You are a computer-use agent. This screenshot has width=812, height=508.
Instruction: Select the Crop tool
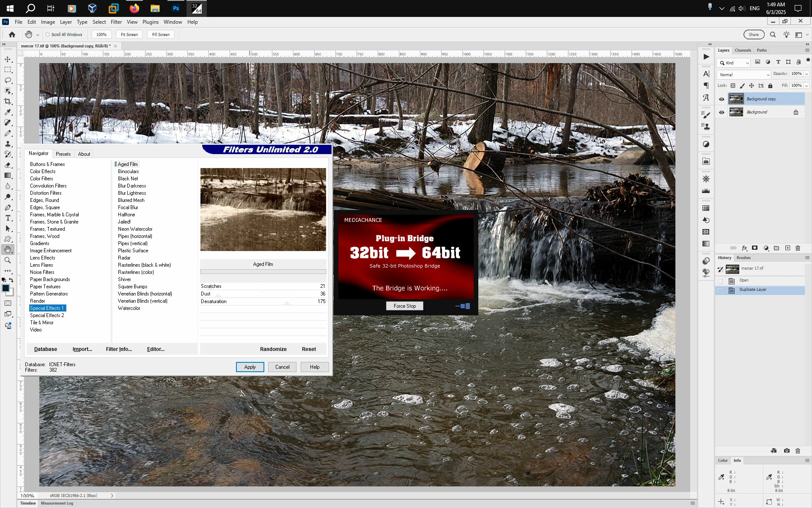(8, 102)
